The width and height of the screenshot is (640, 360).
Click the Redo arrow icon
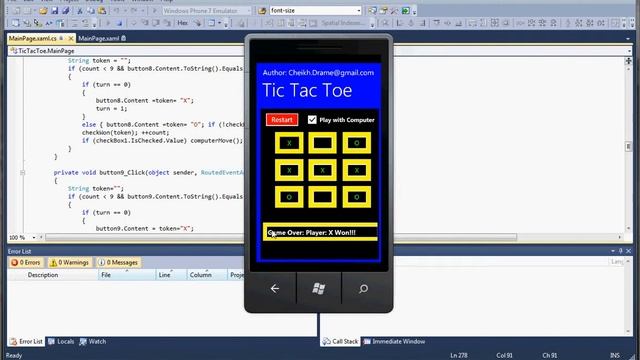[134, 11]
